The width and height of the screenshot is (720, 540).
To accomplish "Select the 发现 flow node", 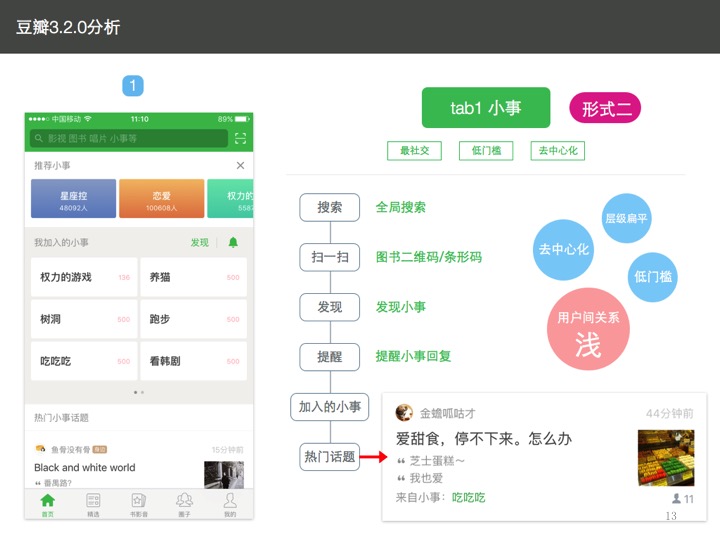I will tap(330, 307).
